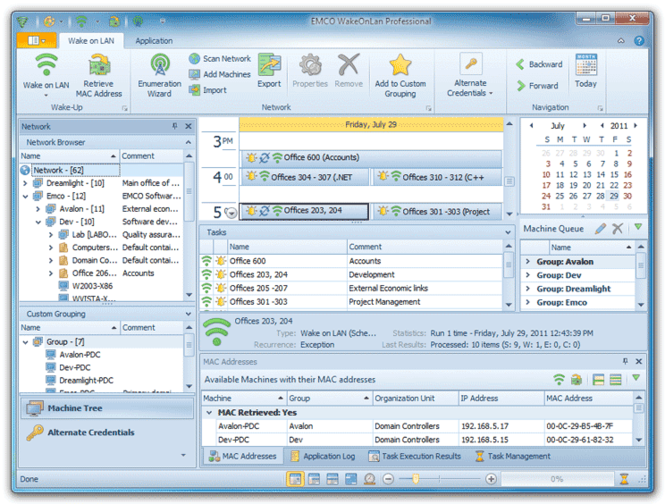665x504 pixels.
Task: Click MAC address 00-0C-29-61-82-32
Action: pyautogui.click(x=580, y=440)
